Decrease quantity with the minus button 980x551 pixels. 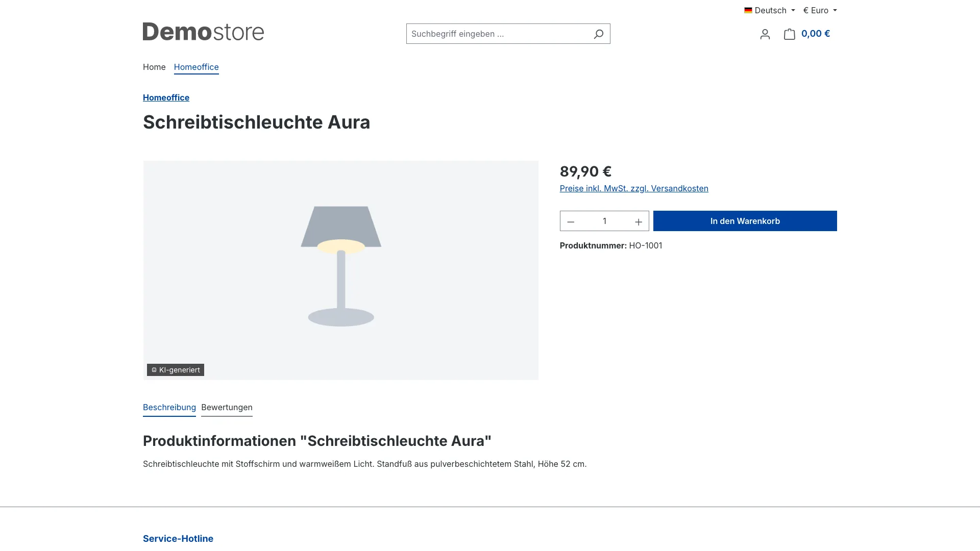pos(571,221)
